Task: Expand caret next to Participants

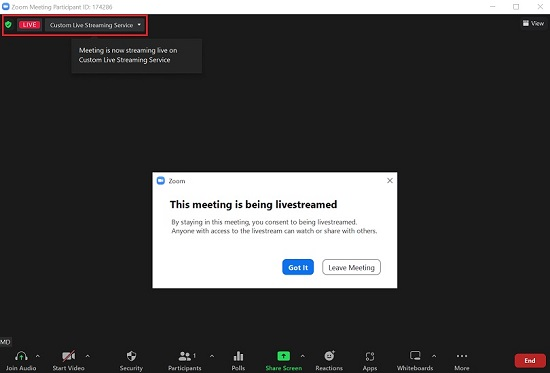Action: (212, 356)
